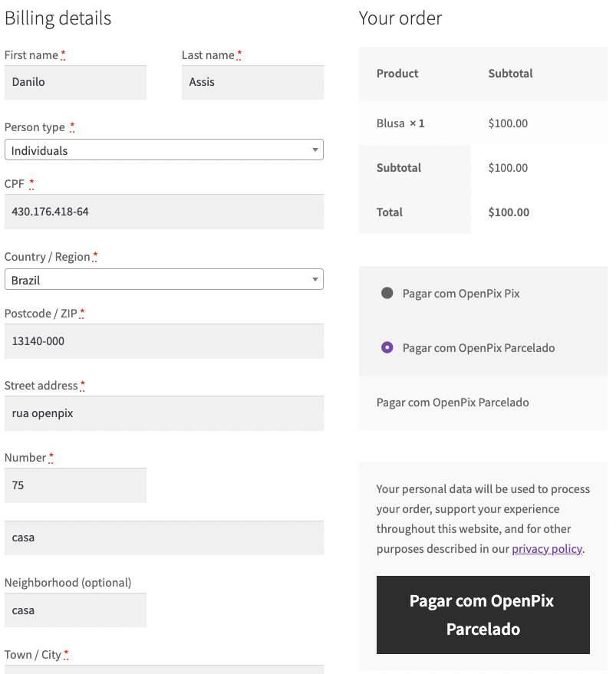Click the Total amount of $100.00

pos(508,212)
